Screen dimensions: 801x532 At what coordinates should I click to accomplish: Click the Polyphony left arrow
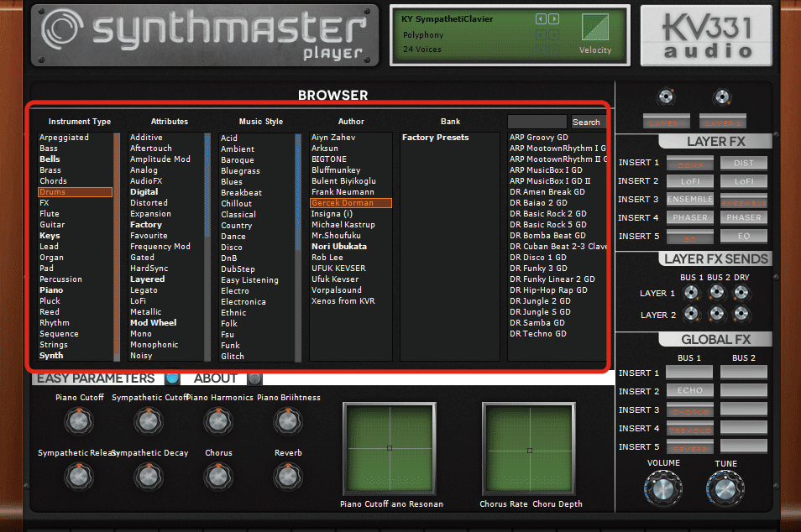click(541, 34)
